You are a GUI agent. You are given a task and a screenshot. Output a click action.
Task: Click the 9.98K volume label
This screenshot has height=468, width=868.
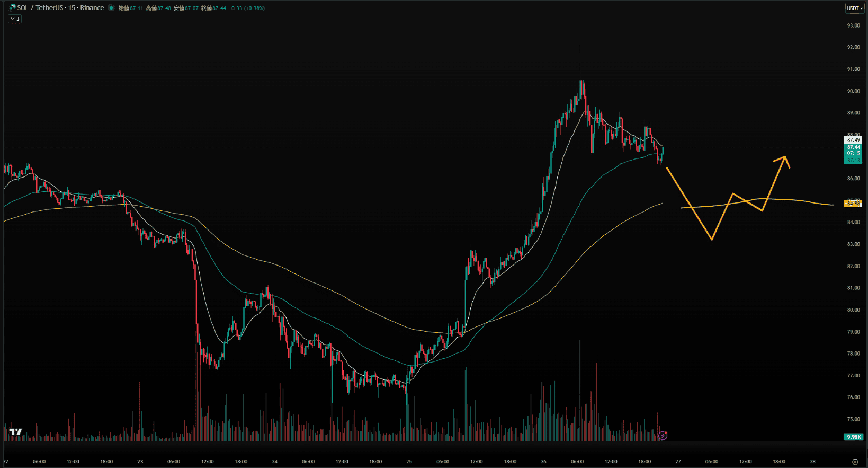853,437
